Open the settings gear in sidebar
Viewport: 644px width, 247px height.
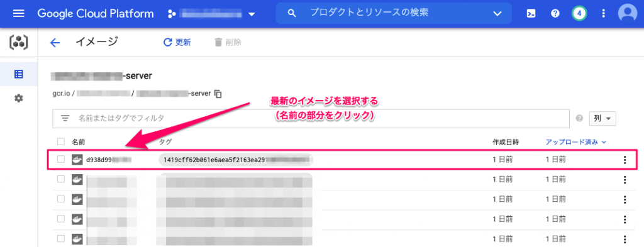pos(18,99)
